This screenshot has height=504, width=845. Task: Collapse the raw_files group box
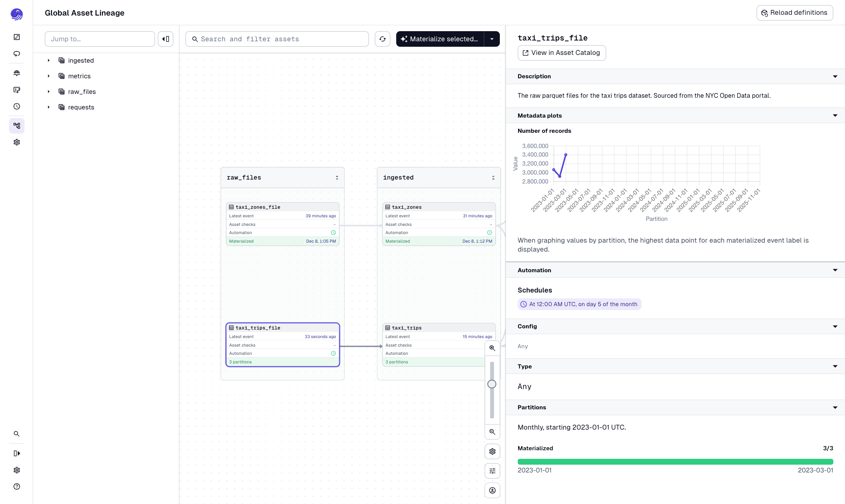tap(337, 178)
